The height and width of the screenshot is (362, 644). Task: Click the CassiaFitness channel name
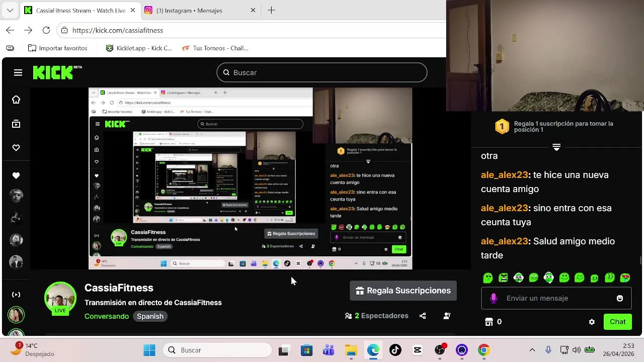click(119, 288)
